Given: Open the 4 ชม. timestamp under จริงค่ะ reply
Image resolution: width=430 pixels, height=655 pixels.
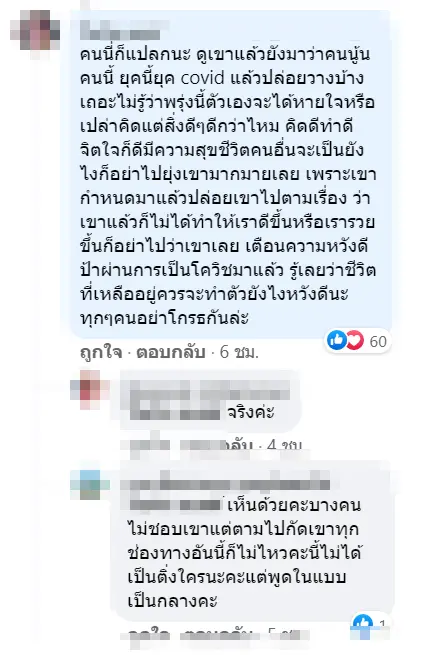Looking at the screenshot, I should point(284,445).
